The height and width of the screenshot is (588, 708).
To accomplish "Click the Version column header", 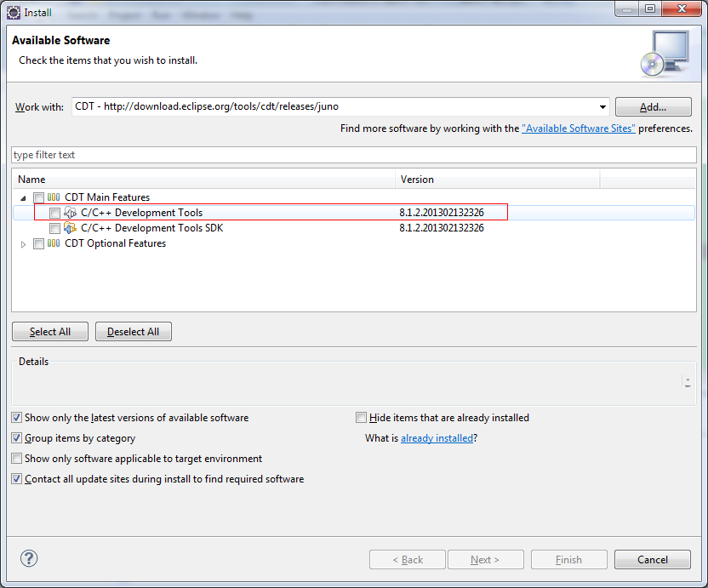I will (498, 180).
